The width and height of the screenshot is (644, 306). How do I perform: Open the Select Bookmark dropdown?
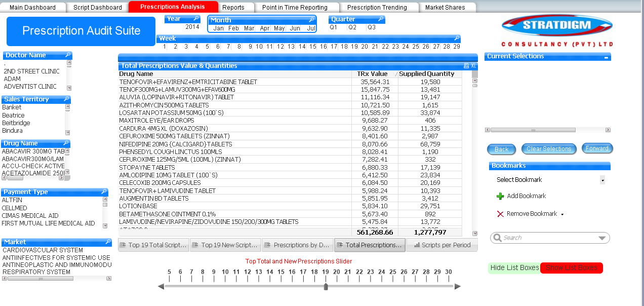pos(602,180)
